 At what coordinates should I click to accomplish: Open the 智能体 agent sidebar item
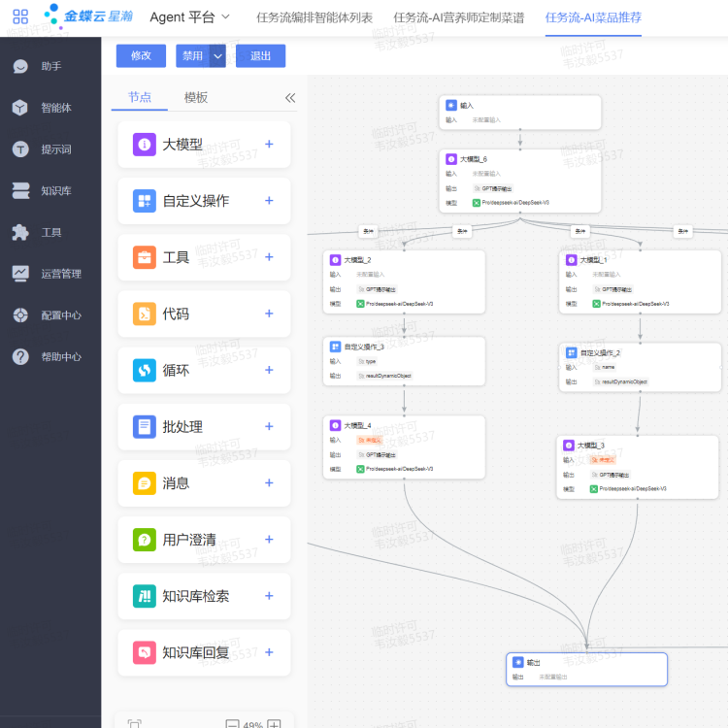pyautogui.click(x=50, y=108)
